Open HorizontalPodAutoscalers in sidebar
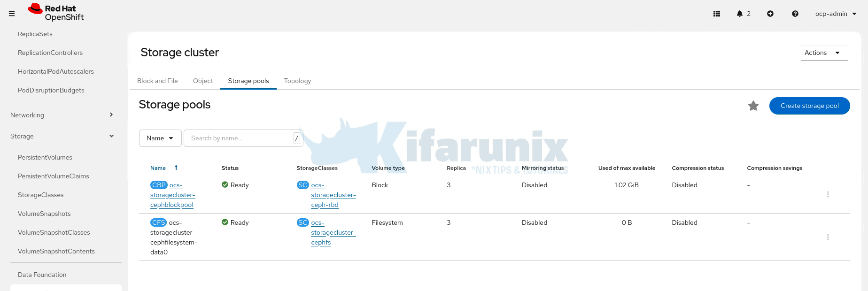The width and height of the screenshot is (868, 291). 56,71
